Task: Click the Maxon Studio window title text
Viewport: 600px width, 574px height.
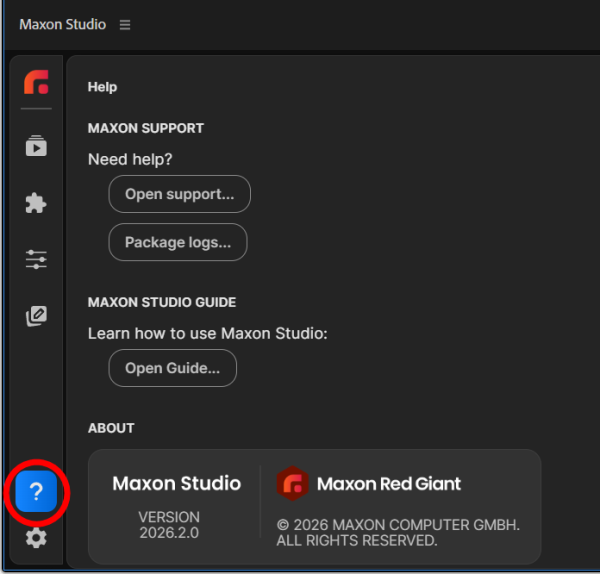Action: 63,24
